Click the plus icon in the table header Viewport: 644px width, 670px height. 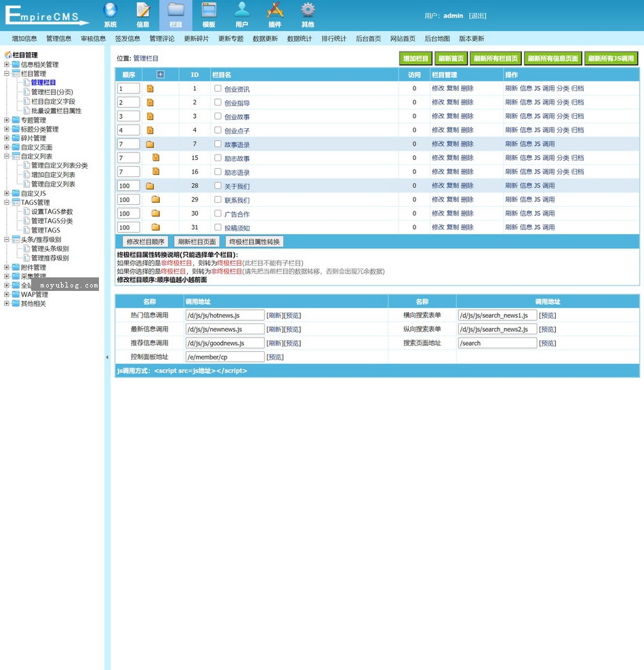[161, 75]
